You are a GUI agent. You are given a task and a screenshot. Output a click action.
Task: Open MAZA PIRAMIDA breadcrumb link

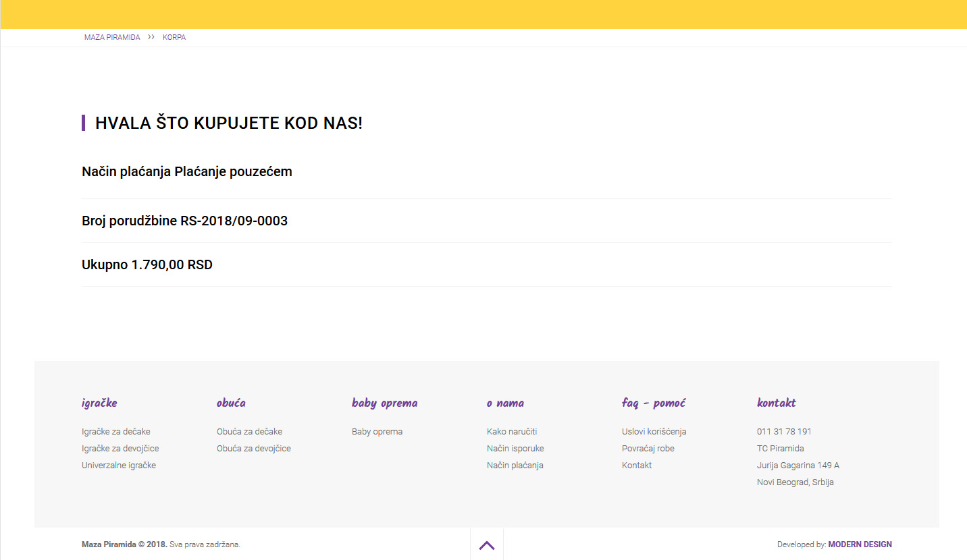point(112,38)
